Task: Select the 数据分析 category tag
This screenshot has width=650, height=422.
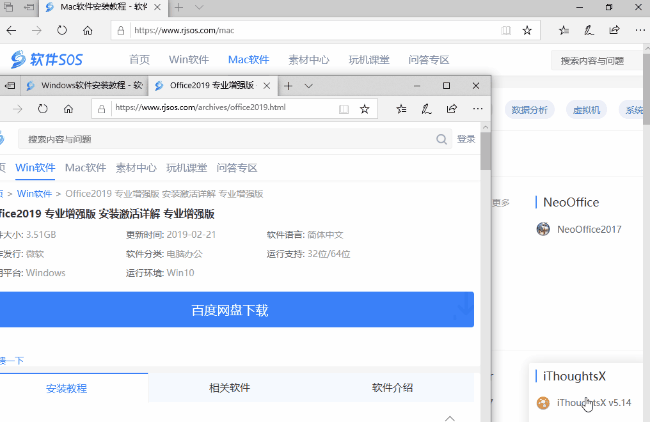Action: (529, 110)
